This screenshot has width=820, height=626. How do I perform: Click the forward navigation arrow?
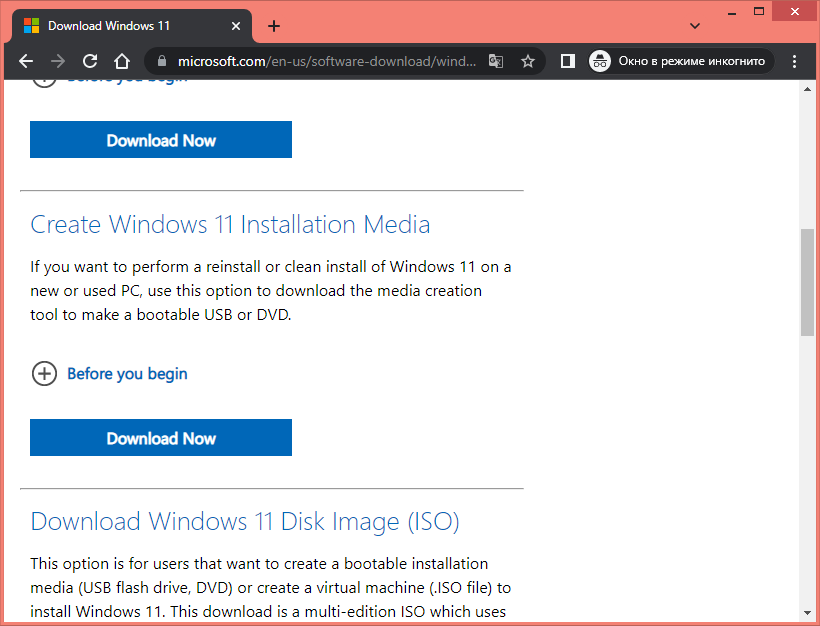(58, 61)
